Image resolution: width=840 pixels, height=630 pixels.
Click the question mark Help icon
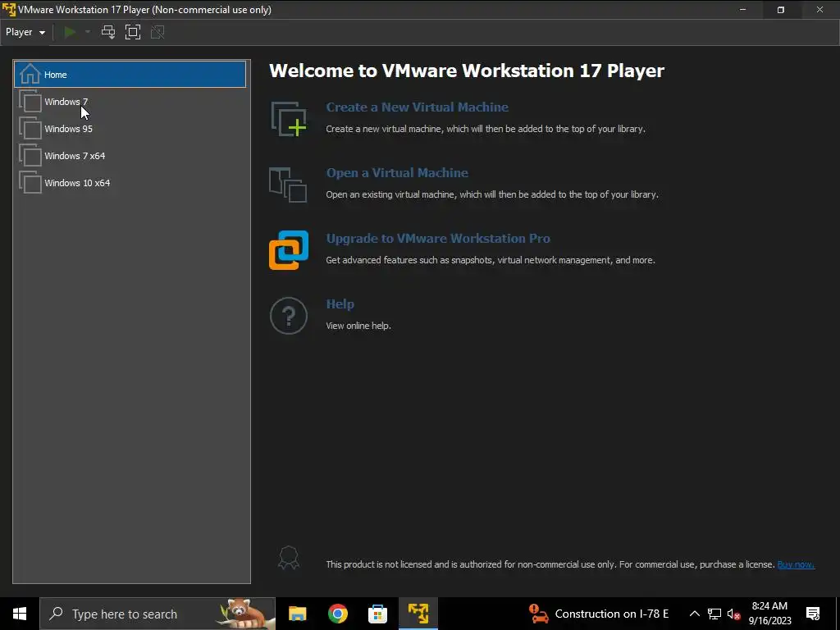pyautogui.click(x=289, y=316)
